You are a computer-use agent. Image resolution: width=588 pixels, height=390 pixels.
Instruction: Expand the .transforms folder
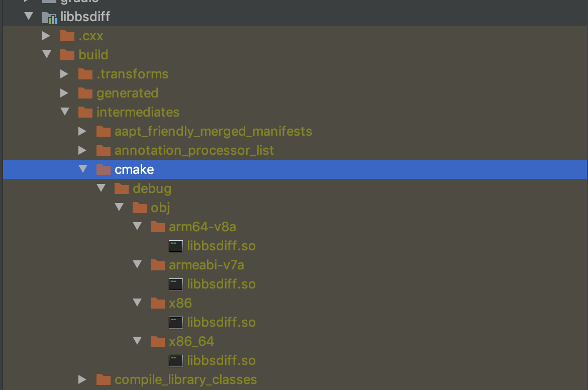[x=65, y=74]
